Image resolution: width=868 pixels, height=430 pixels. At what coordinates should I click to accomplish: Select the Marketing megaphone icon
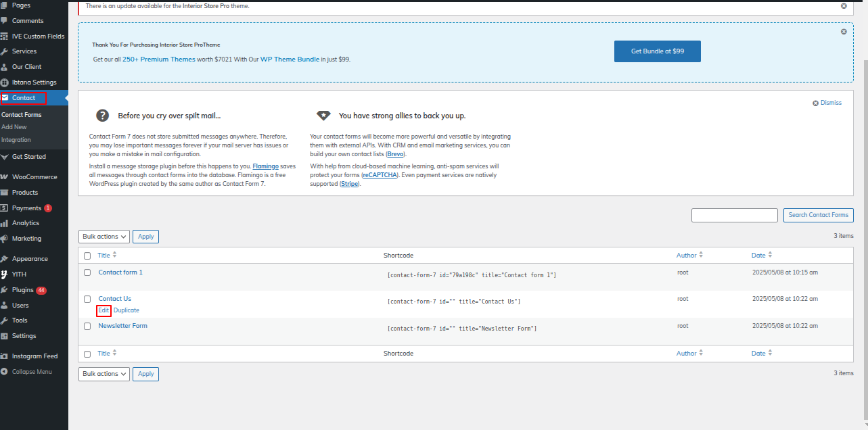(x=5, y=239)
